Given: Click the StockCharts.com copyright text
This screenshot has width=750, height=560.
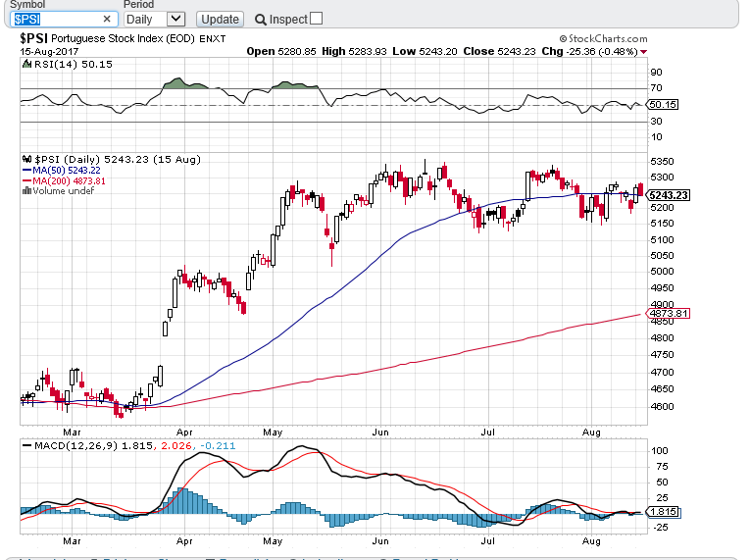Looking at the screenshot, I should tap(603, 39).
